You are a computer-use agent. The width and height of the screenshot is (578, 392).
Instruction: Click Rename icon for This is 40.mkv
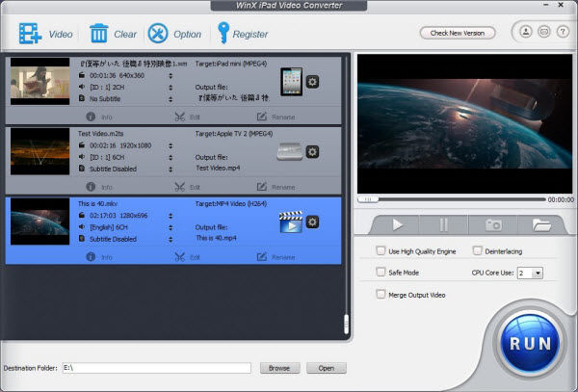pyautogui.click(x=262, y=257)
